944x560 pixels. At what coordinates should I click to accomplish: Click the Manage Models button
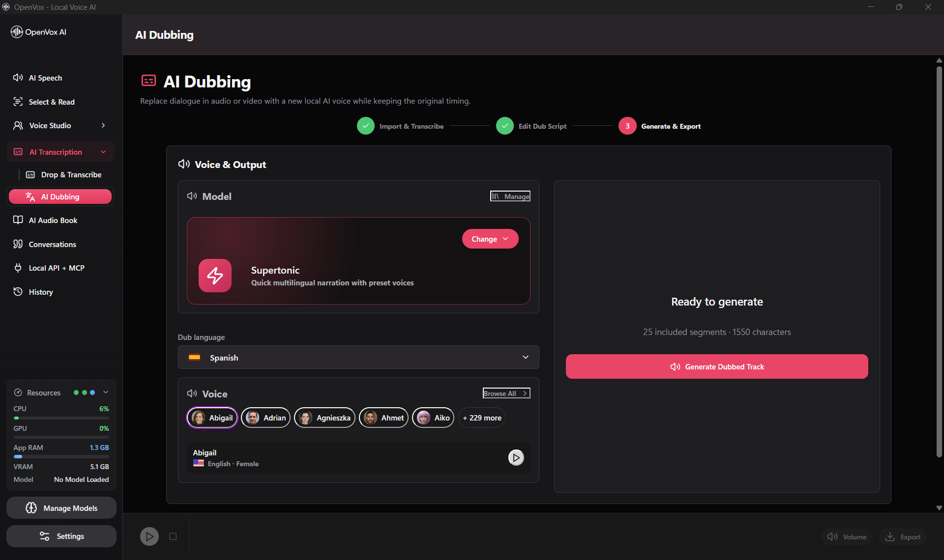pos(61,508)
